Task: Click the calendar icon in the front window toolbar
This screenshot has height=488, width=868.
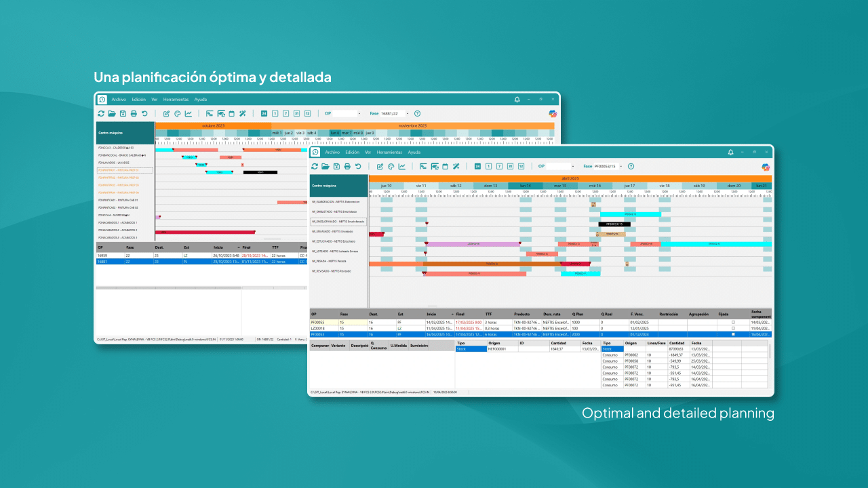Action: pyautogui.click(x=445, y=166)
